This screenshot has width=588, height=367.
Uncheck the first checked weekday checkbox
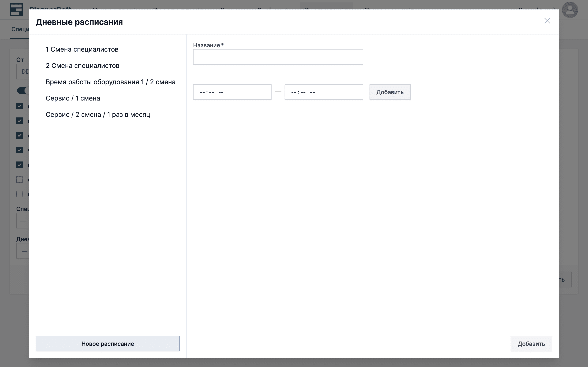point(20,106)
